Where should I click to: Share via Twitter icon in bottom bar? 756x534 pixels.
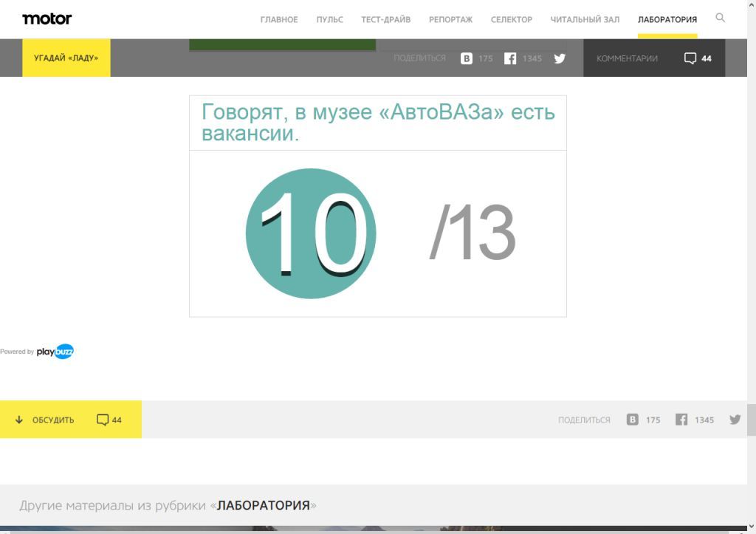click(x=735, y=420)
